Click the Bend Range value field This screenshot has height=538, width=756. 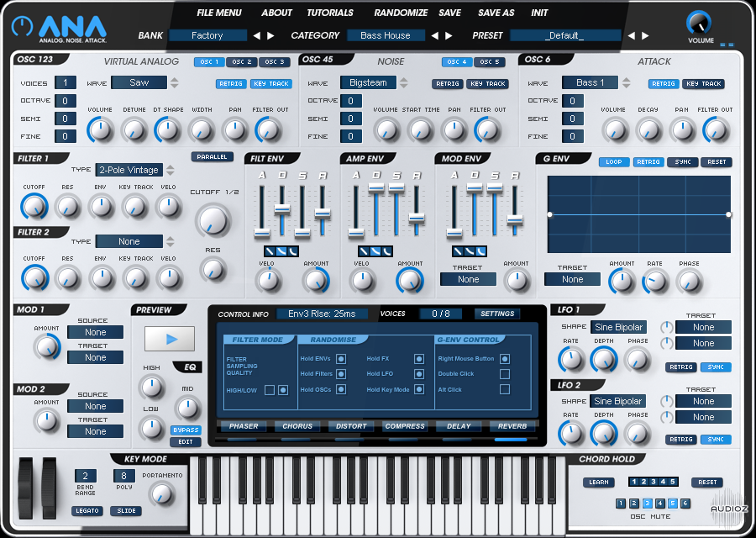(x=86, y=476)
